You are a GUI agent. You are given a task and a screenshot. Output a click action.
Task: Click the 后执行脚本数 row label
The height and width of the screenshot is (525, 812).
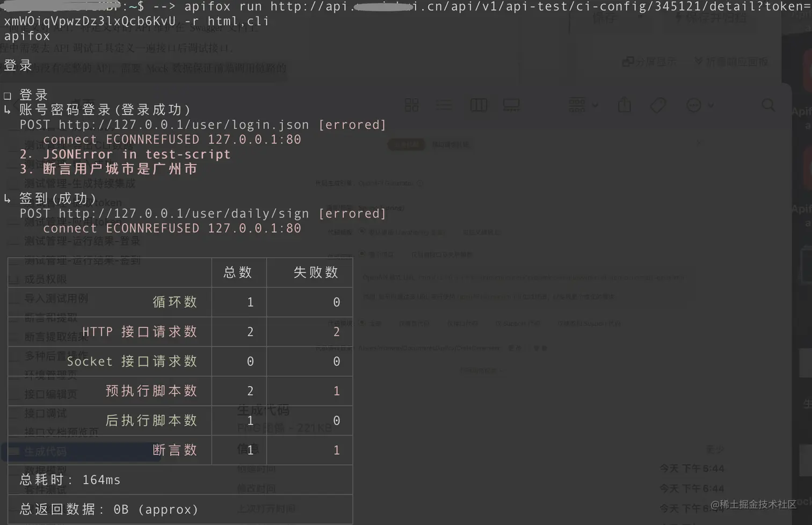point(151,420)
